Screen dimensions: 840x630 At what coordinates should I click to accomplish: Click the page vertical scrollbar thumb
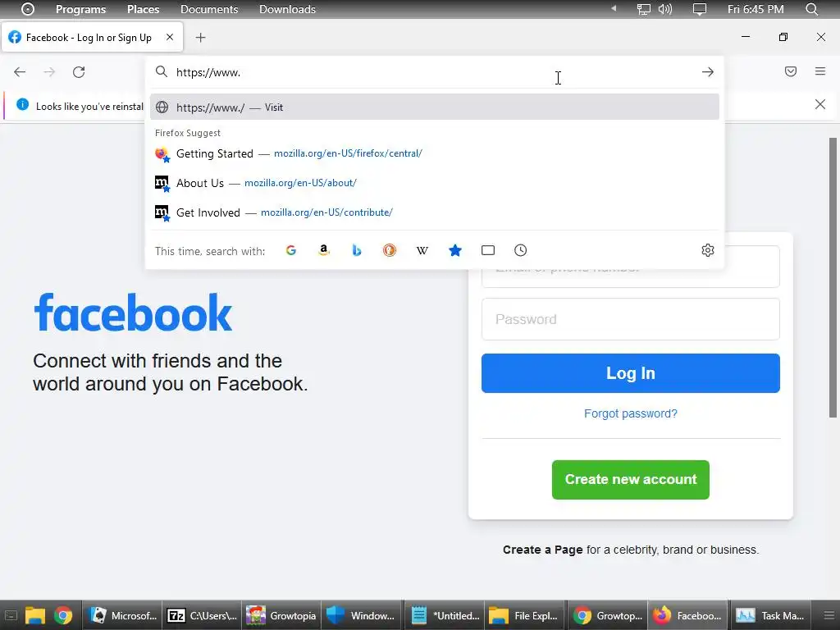point(833,277)
